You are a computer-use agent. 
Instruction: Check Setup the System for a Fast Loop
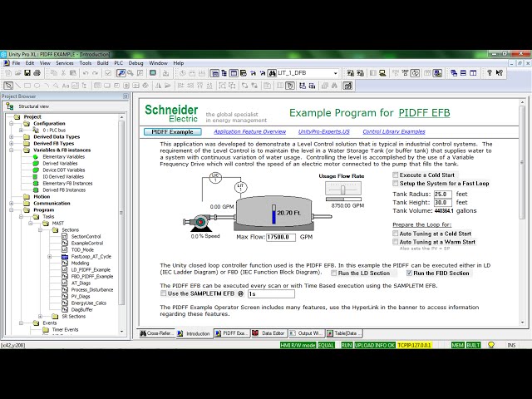(396, 183)
